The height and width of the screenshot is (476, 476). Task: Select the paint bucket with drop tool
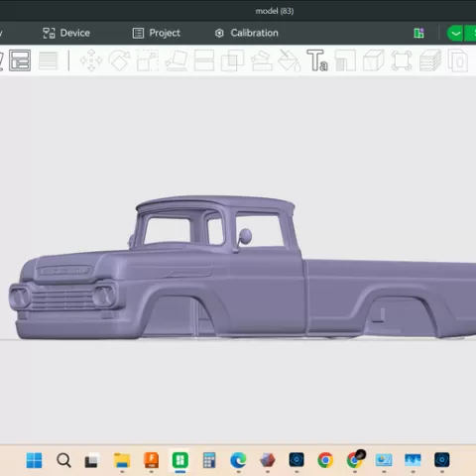[290, 60]
